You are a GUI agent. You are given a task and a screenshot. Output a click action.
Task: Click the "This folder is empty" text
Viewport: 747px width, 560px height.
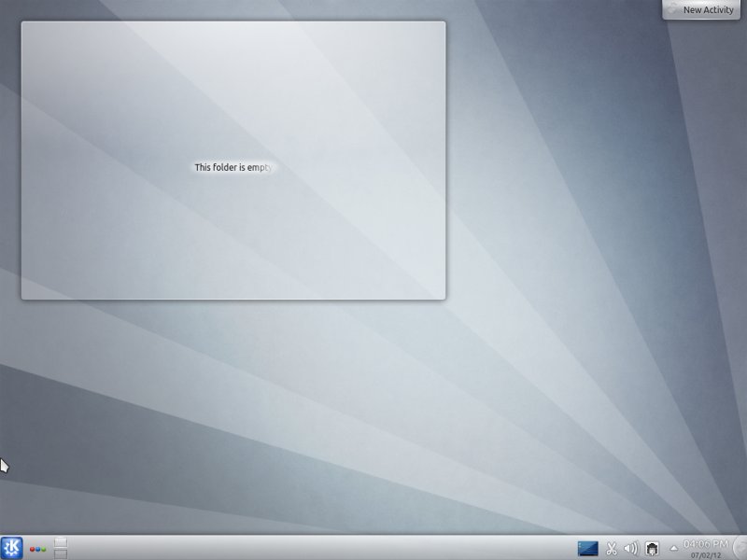(233, 167)
